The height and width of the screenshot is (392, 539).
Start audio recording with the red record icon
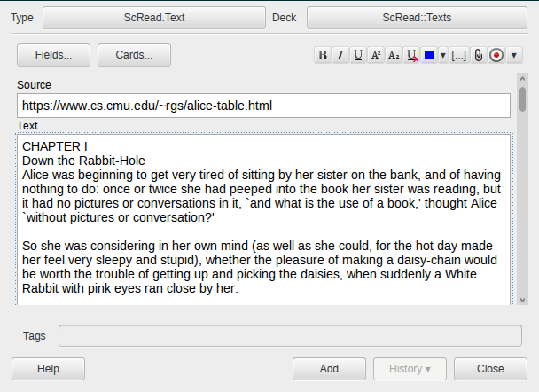(496, 55)
